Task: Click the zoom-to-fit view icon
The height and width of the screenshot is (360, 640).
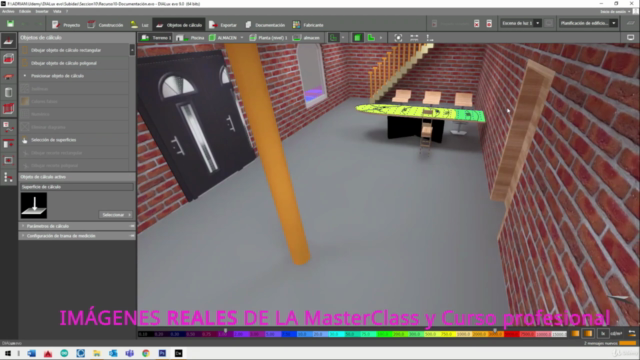Action: pyautogui.click(x=398, y=38)
